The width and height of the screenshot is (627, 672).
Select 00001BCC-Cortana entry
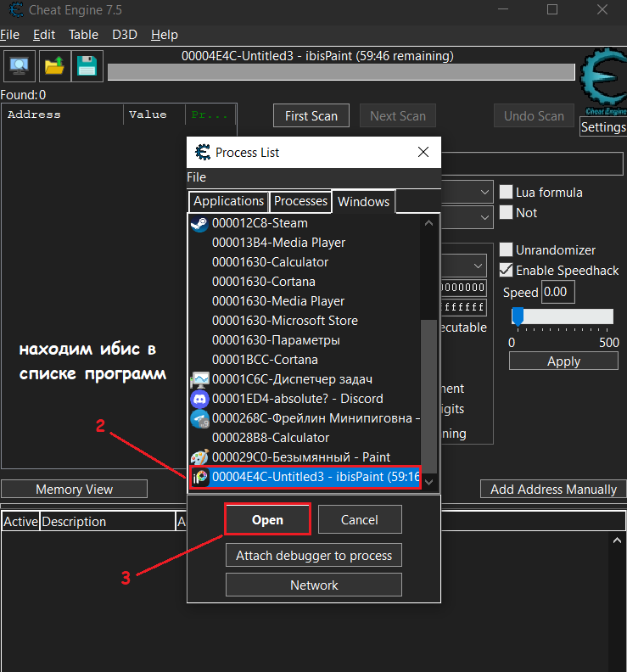(265, 360)
